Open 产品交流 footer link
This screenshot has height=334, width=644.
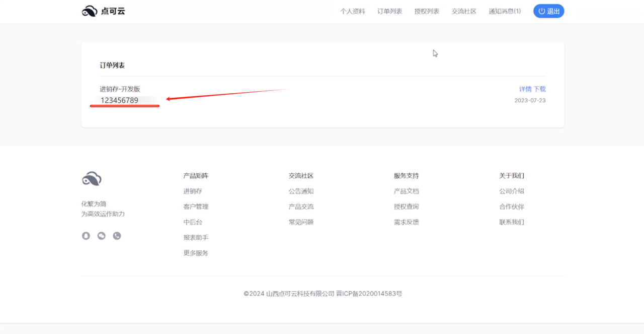click(301, 207)
